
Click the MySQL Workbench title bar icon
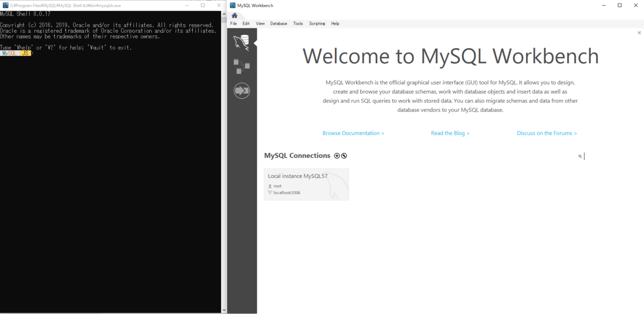pyautogui.click(x=232, y=5)
